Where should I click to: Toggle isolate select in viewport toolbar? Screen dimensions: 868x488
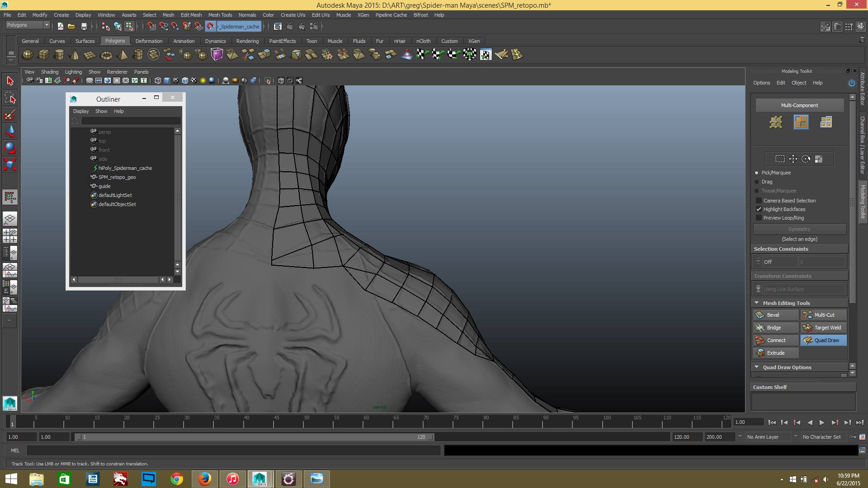pos(268,81)
